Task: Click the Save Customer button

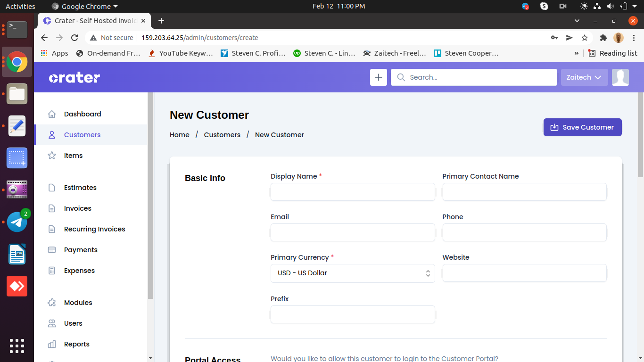Action: point(583,127)
